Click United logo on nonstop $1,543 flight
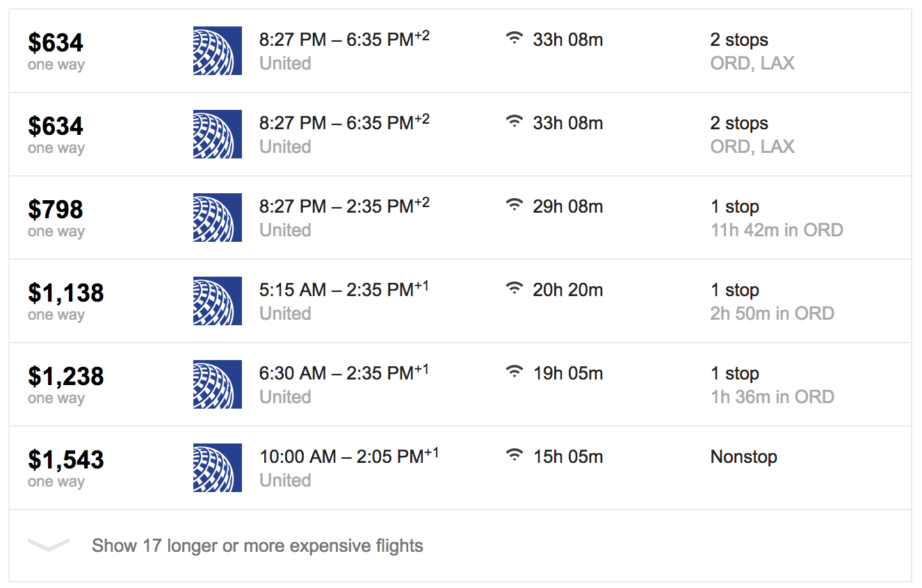Image resolution: width=922 pixels, height=588 pixels. (x=218, y=468)
